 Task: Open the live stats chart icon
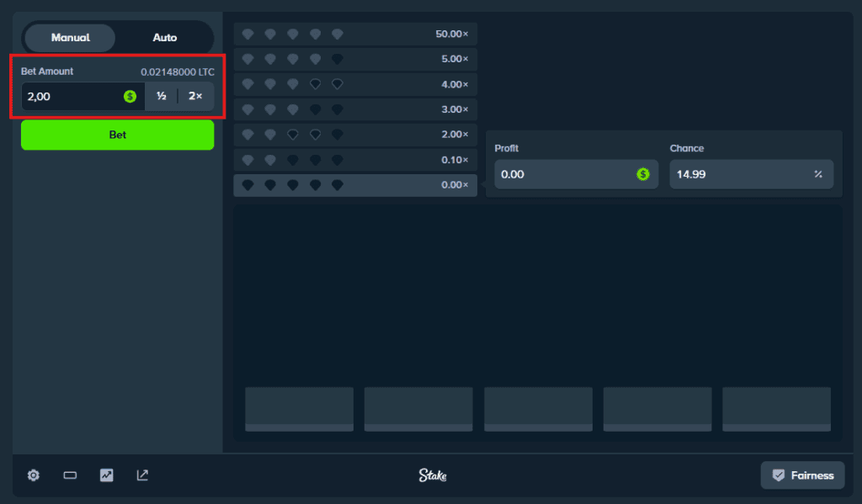tap(105, 475)
